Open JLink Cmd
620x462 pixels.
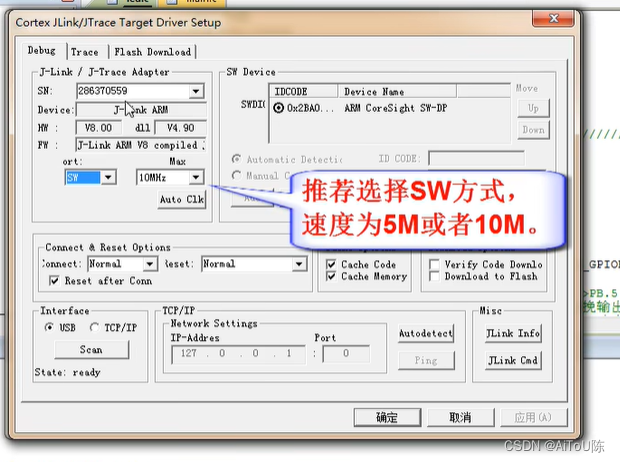pos(513,360)
